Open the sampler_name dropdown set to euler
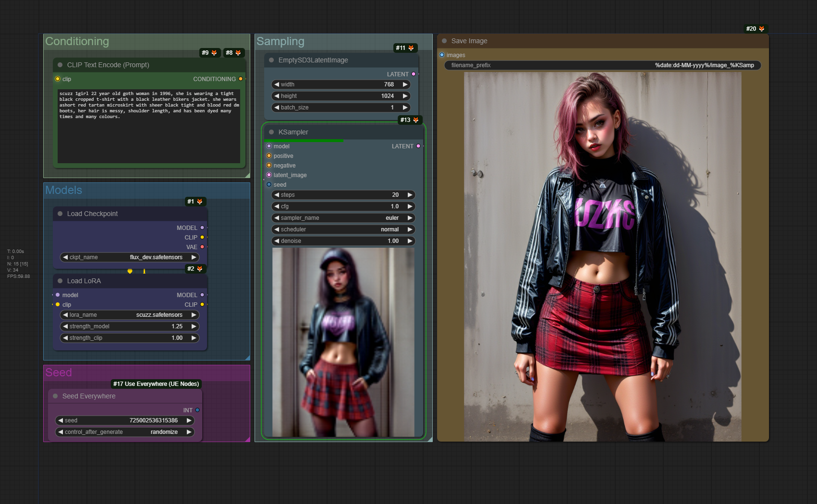817x504 pixels. point(343,218)
